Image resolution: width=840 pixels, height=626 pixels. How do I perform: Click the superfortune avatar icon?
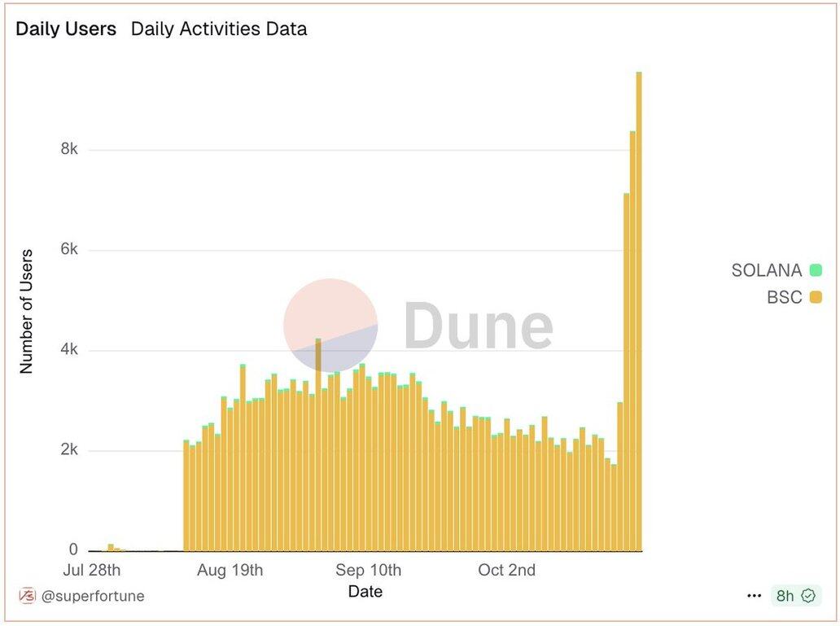[27, 596]
